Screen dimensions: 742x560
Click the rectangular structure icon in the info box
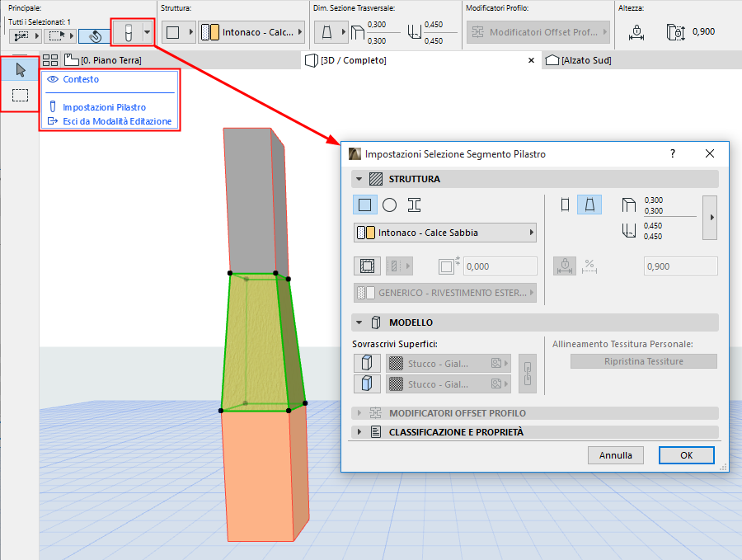pyautogui.click(x=173, y=32)
